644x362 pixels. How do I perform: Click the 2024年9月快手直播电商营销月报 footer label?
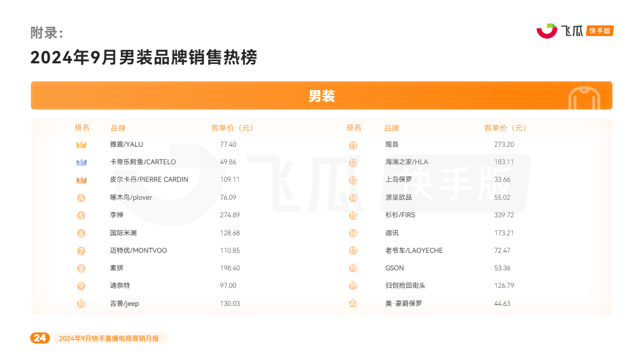coord(109,338)
